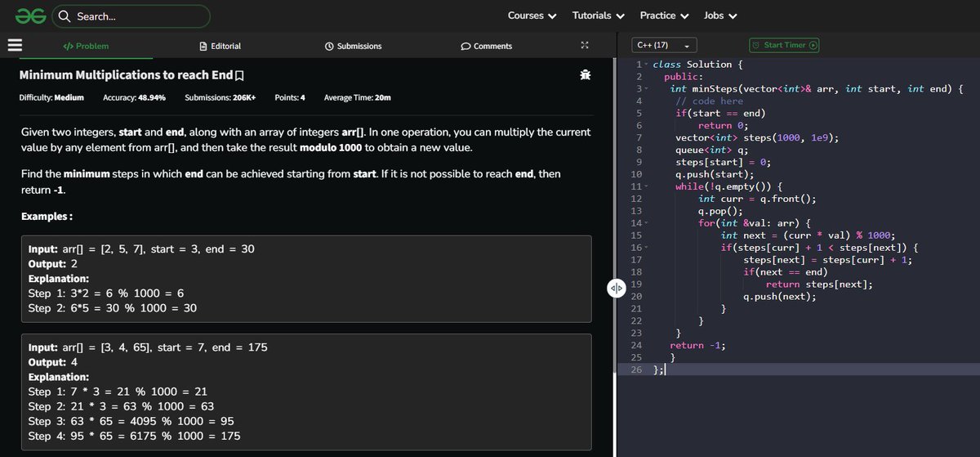Place cursor on 'q.push(next);' code line
The height and width of the screenshot is (457, 980).
pos(779,296)
